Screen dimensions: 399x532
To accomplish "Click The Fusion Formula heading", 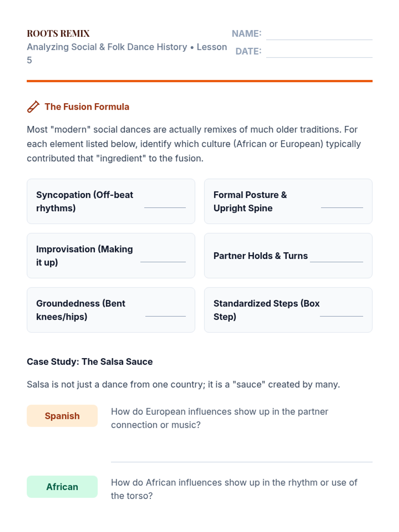I will coord(87,107).
